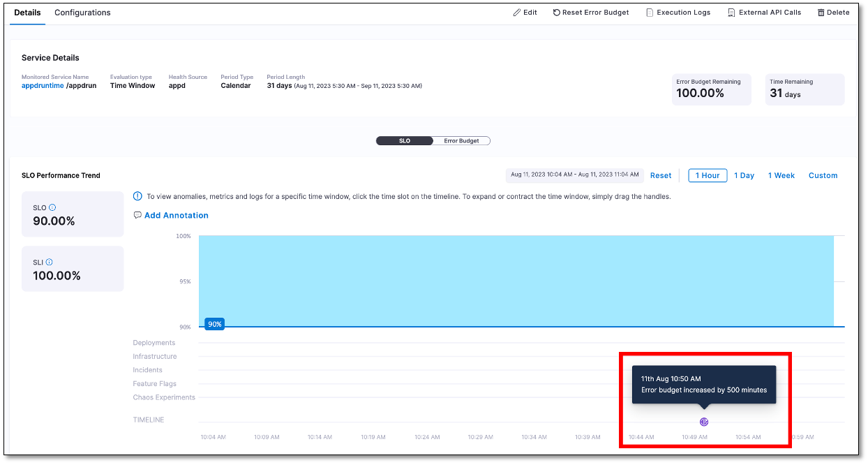Switch to the Configurations tab
868x465 pixels.
click(82, 13)
